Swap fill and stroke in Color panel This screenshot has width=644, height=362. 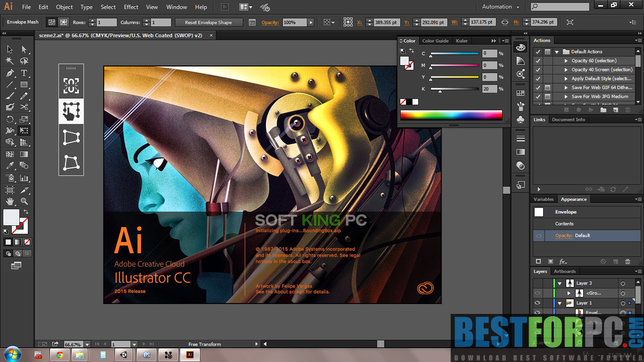(412, 50)
